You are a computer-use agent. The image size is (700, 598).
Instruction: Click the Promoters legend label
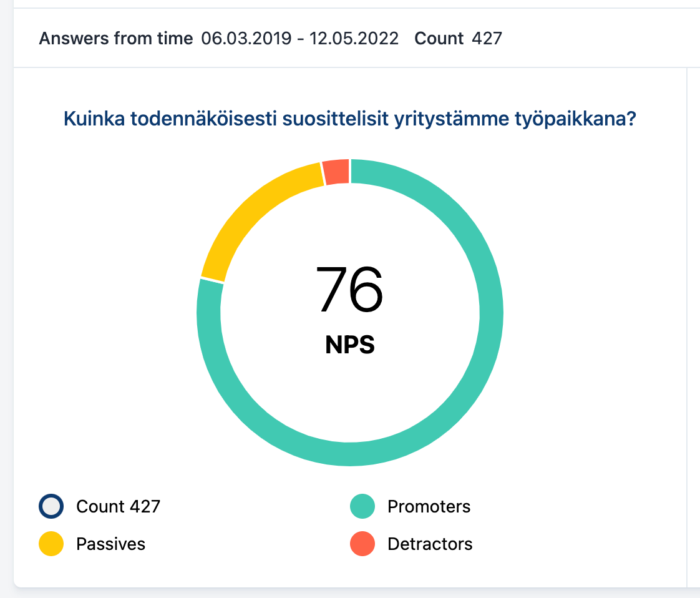(x=429, y=506)
